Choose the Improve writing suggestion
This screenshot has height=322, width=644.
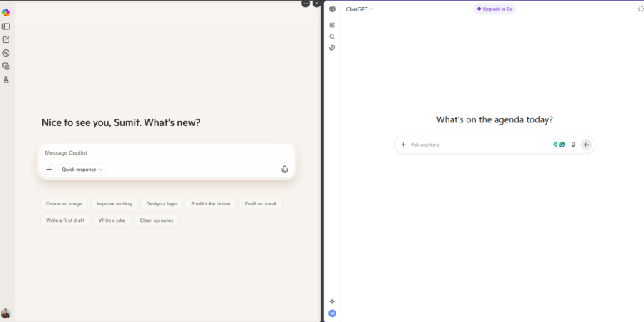tap(114, 203)
